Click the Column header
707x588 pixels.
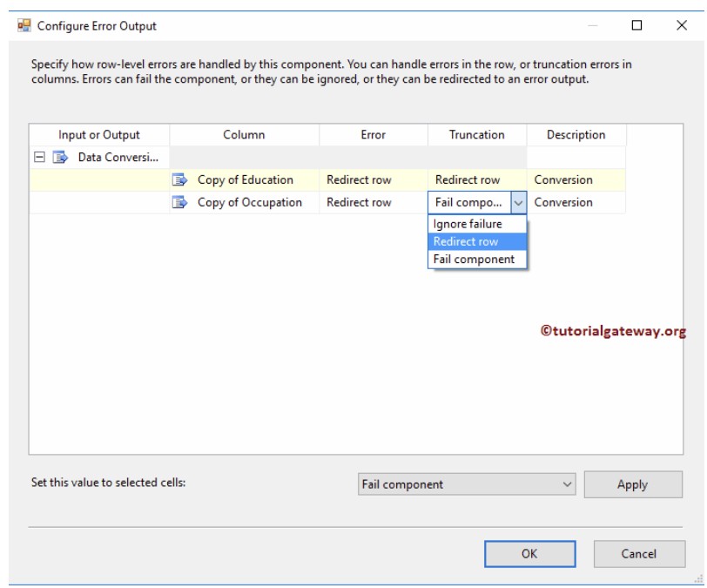click(x=245, y=135)
